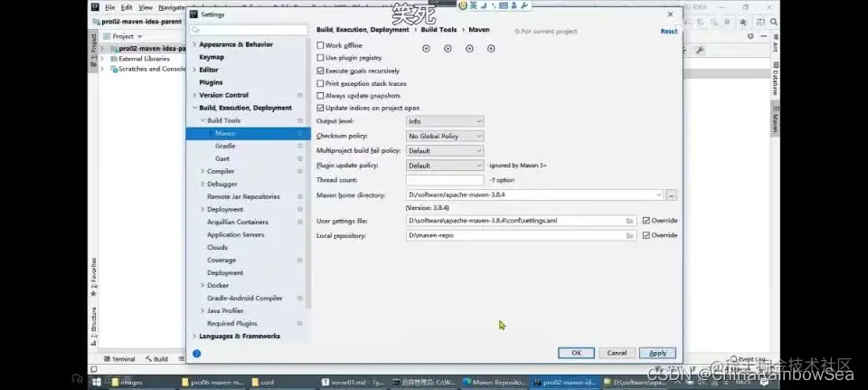
Task: Enable Use plugin registry checkbox
Action: [x=320, y=58]
